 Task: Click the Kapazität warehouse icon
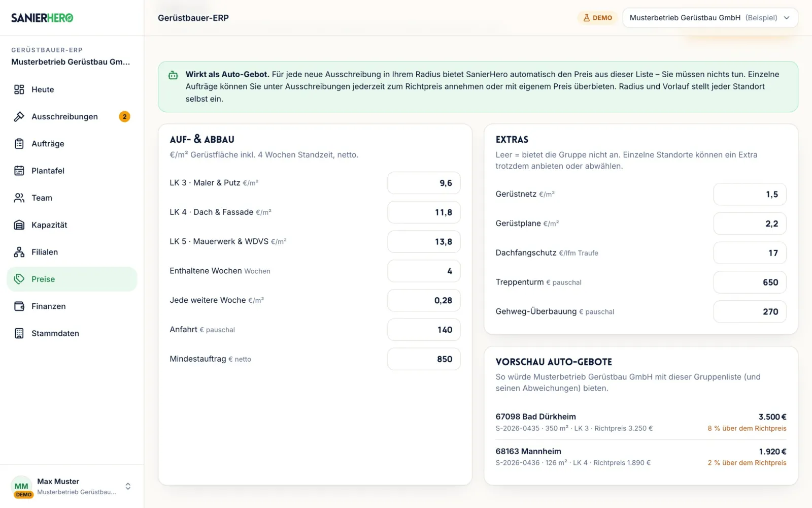19,225
